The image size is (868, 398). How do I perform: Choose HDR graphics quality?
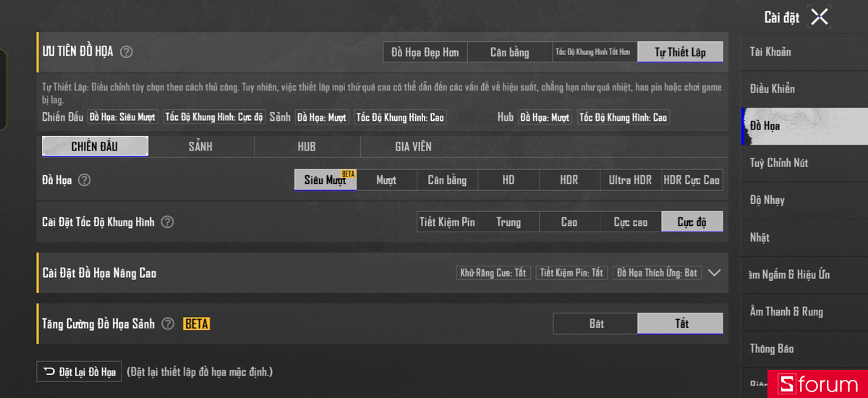coord(569,179)
